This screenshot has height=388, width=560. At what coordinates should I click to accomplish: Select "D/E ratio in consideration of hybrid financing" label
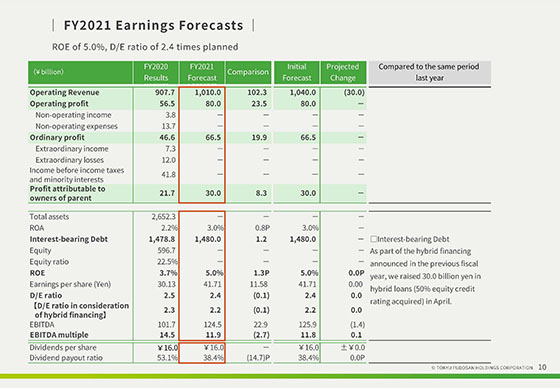[x=81, y=310]
